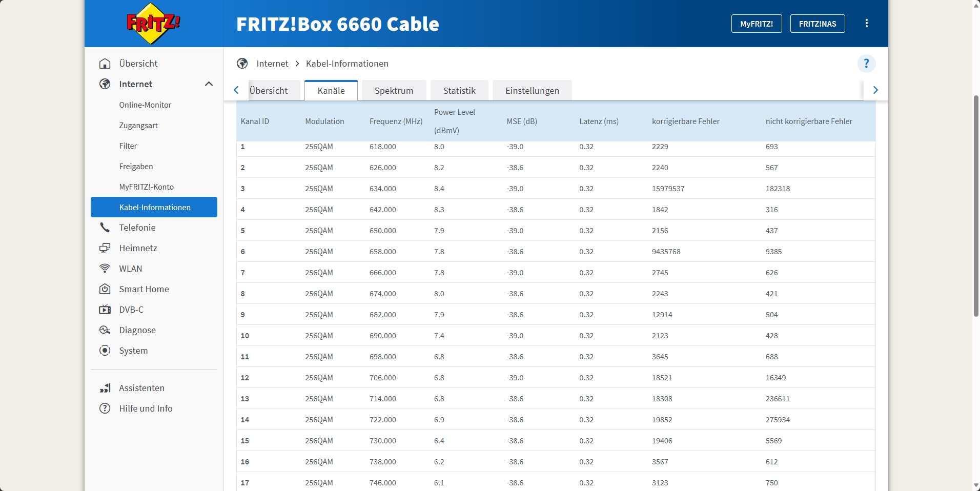Open the Assistenten wizard icon
The height and width of the screenshot is (491, 980).
105,388
